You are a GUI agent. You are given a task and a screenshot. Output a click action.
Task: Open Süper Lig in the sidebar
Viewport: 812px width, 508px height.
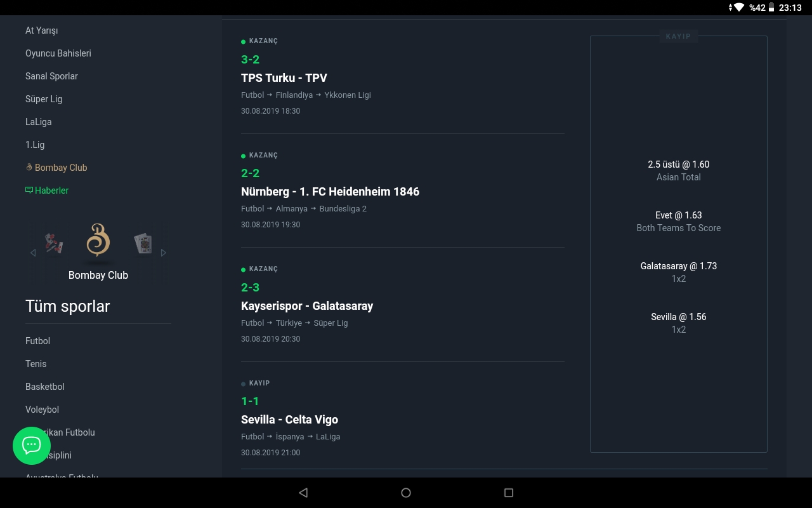(x=44, y=99)
